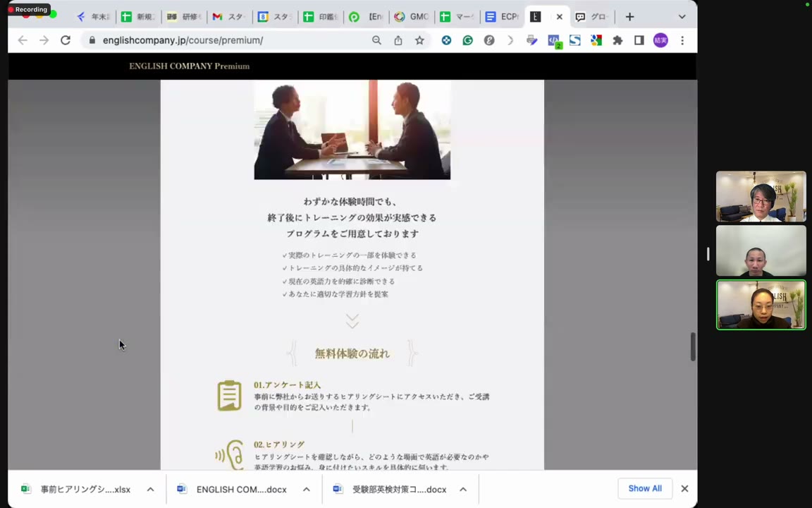The width and height of the screenshot is (812, 508).
Task: Switch to the 年末 tab
Action: (94, 17)
